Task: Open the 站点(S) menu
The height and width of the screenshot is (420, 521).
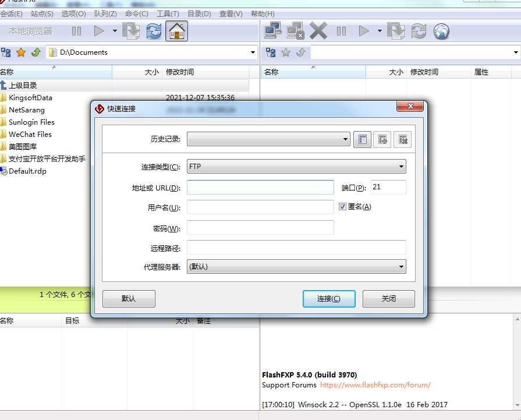Action: tap(42, 14)
